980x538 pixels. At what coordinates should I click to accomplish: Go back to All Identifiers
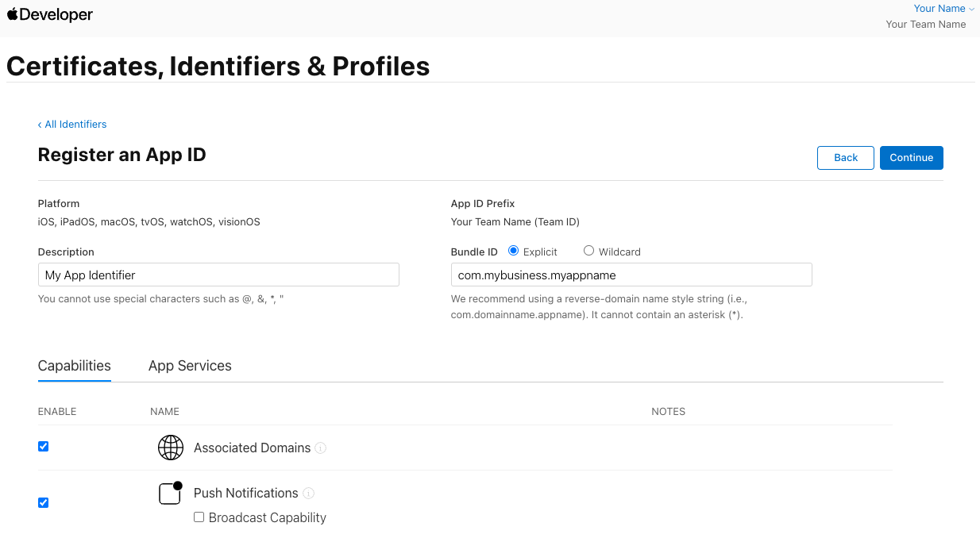coord(72,125)
